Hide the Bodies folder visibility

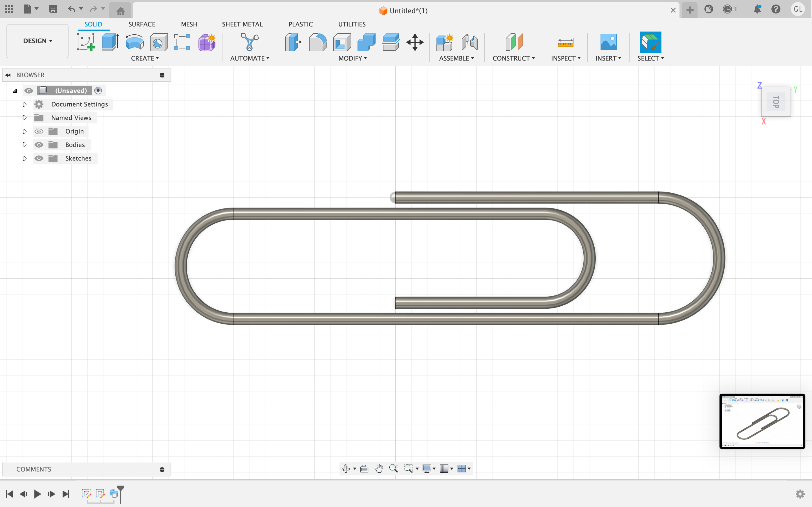39,145
